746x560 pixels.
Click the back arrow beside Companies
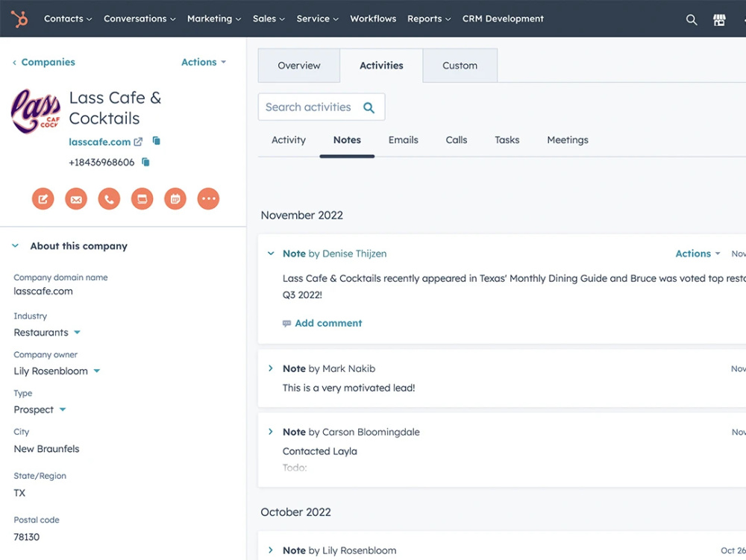pos(14,63)
